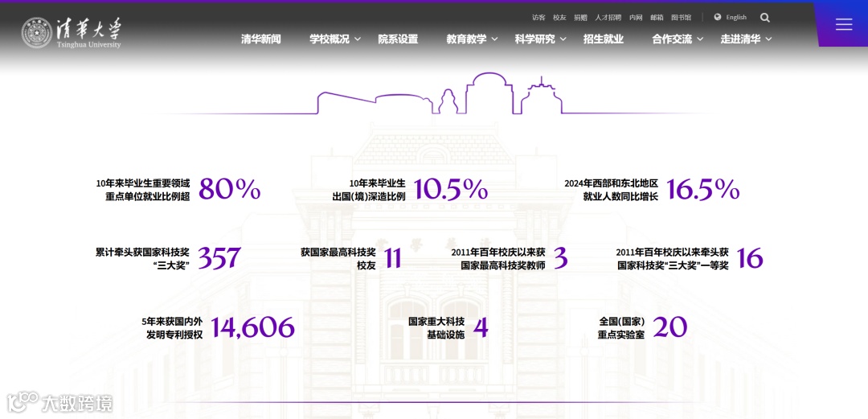The width and height of the screenshot is (868, 419).
Task: Open the 学校概况 menu label
Action: (x=330, y=39)
